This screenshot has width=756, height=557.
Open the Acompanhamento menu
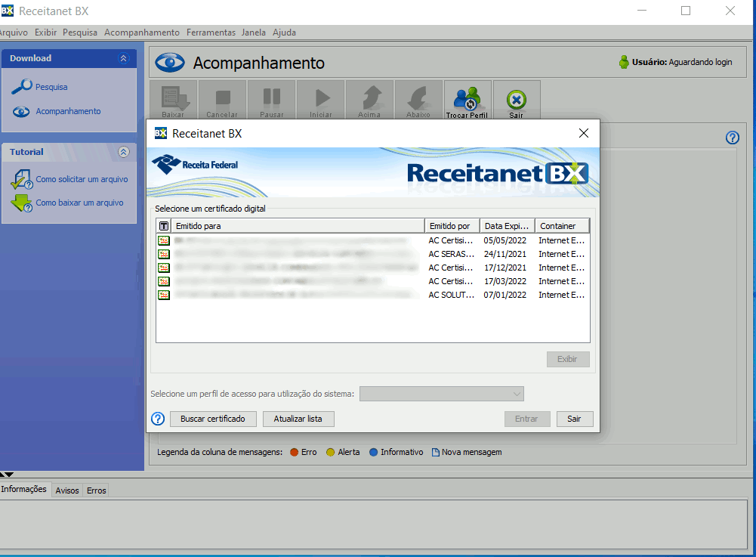pyautogui.click(x=142, y=32)
